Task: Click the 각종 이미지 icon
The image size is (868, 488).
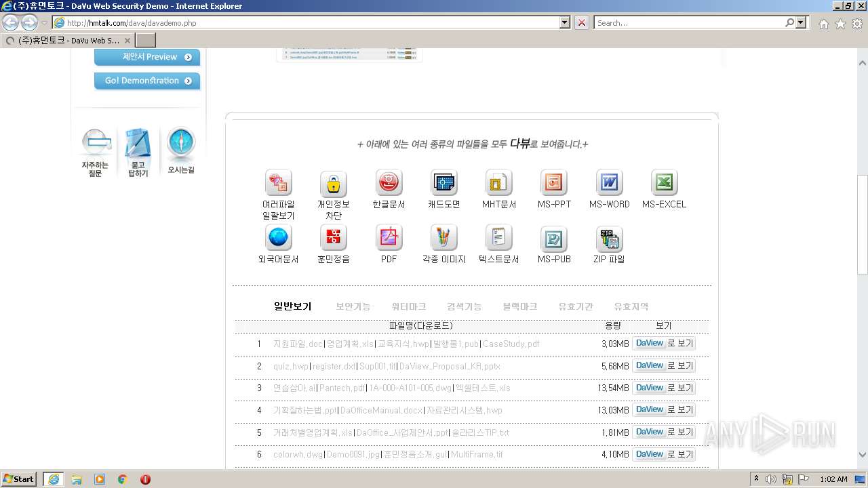Action: (x=443, y=238)
